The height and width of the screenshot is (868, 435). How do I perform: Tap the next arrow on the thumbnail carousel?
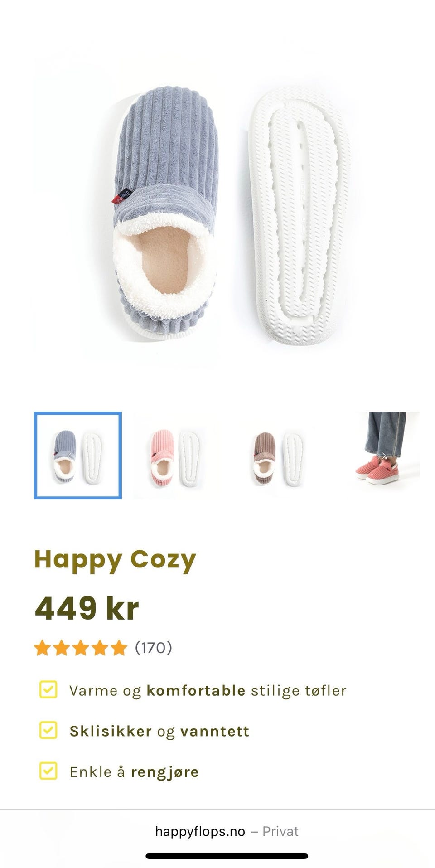point(384,456)
